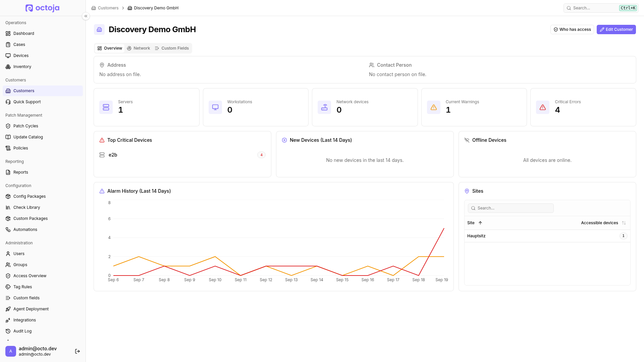Collapse the sidebar with the chevron button
This screenshot has width=644, height=362.
point(86,16)
